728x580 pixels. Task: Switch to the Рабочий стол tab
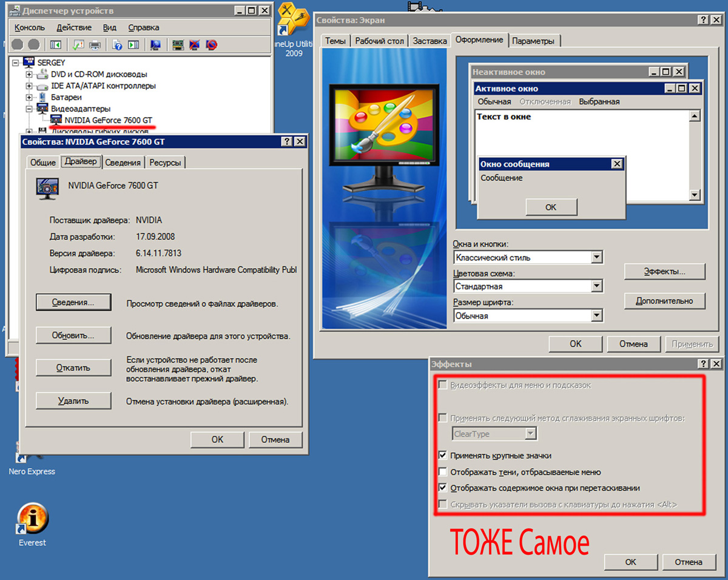[379, 41]
